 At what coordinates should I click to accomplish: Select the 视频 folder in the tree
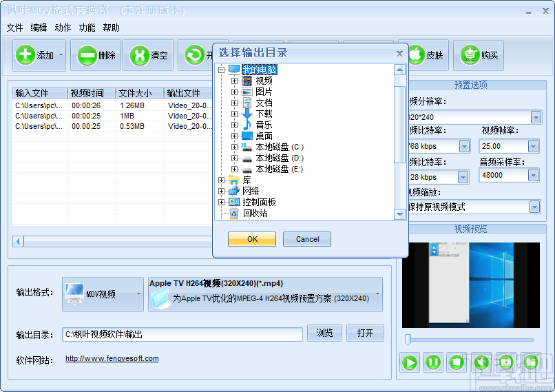(x=264, y=81)
